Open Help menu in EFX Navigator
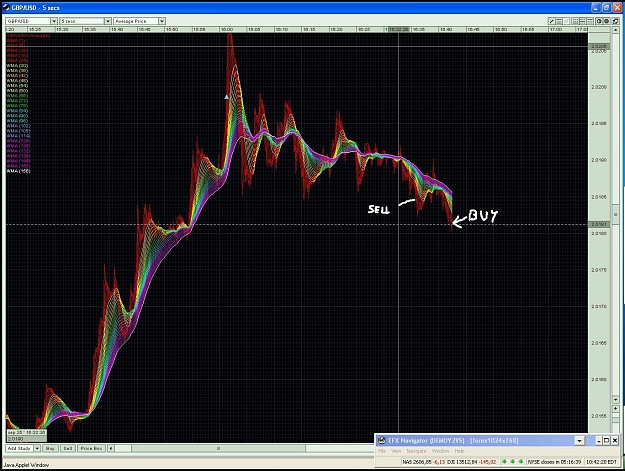 click(459, 451)
